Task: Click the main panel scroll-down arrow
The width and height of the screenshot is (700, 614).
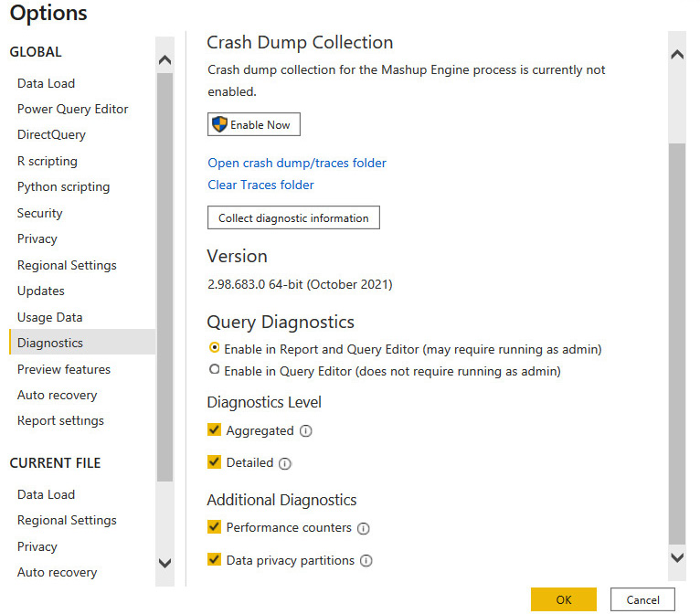Action: click(677, 557)
